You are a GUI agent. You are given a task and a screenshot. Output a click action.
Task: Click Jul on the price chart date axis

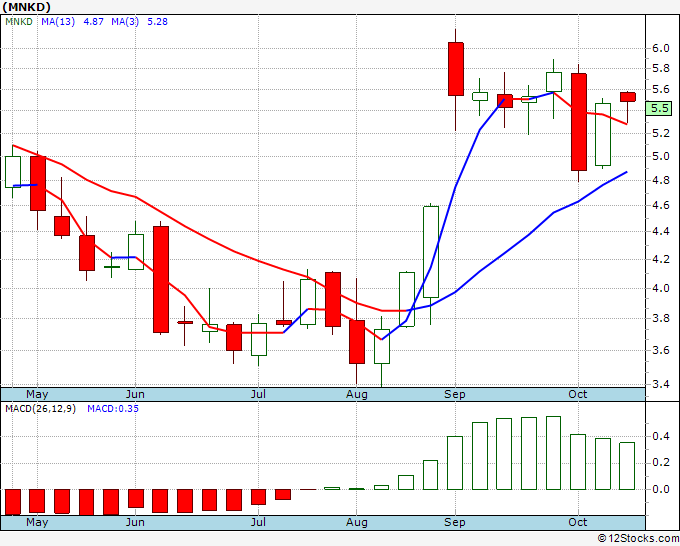258,395
